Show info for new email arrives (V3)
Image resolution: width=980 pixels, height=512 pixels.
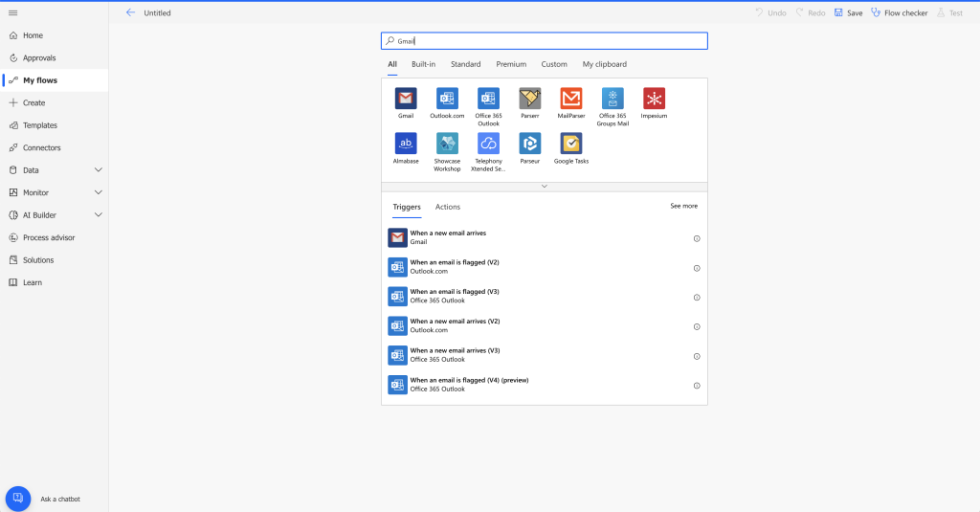697,356
